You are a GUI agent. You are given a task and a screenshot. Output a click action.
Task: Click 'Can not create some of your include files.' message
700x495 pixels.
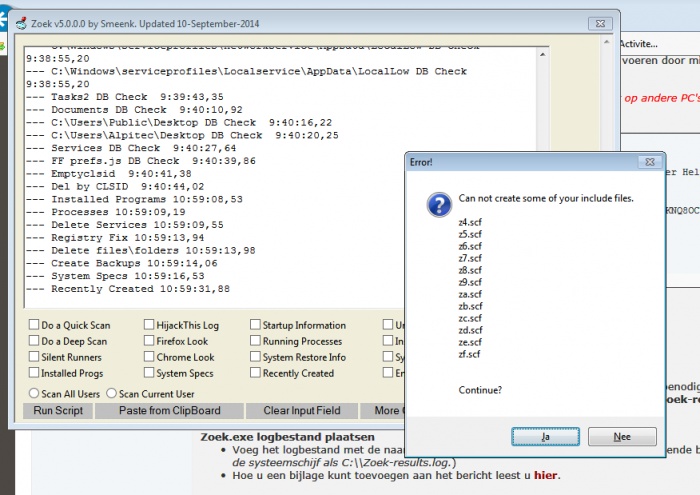click(546, 198)
